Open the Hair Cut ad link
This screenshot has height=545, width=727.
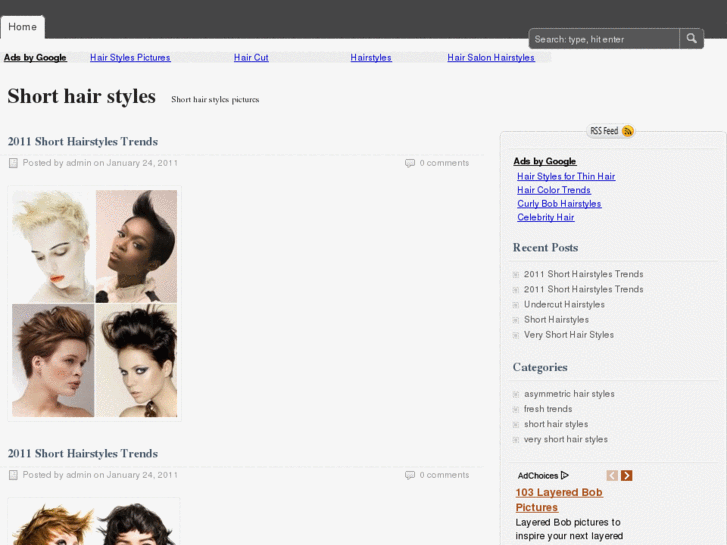(x=251, y=58)
